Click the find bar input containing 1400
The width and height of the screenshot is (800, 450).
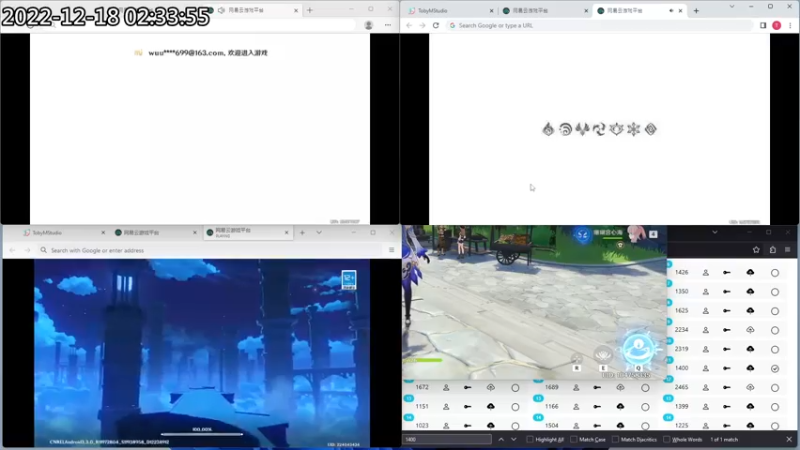[447, 439]
